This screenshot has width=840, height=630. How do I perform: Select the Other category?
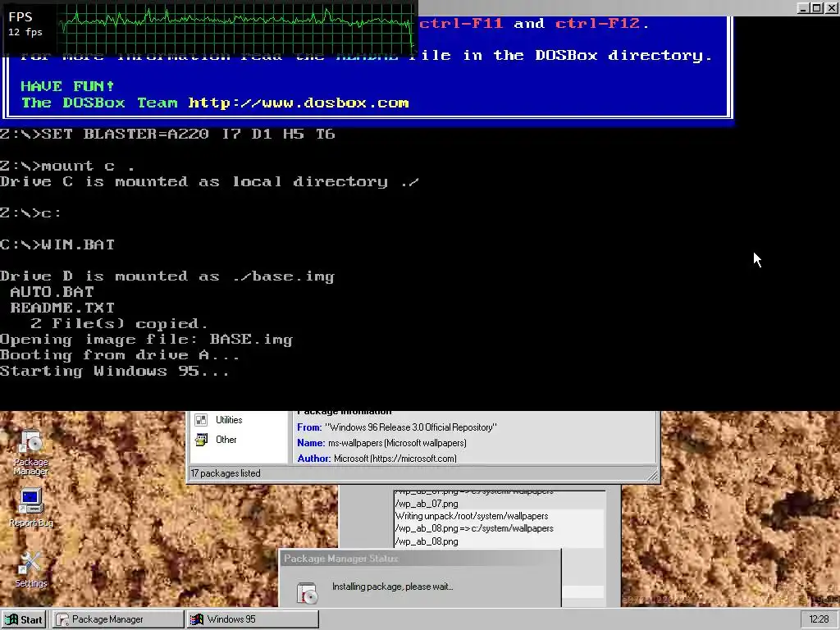(x=226, y=440)
